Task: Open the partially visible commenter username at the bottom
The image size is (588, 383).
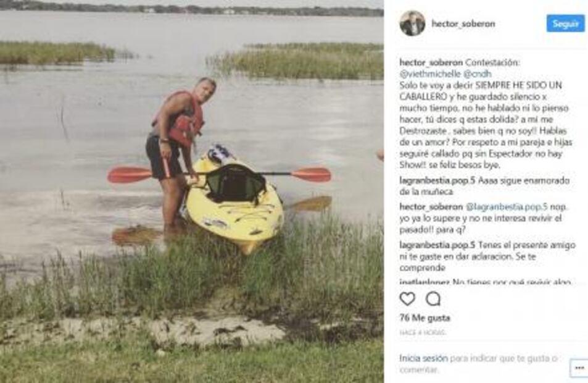Action: point(424,281)
